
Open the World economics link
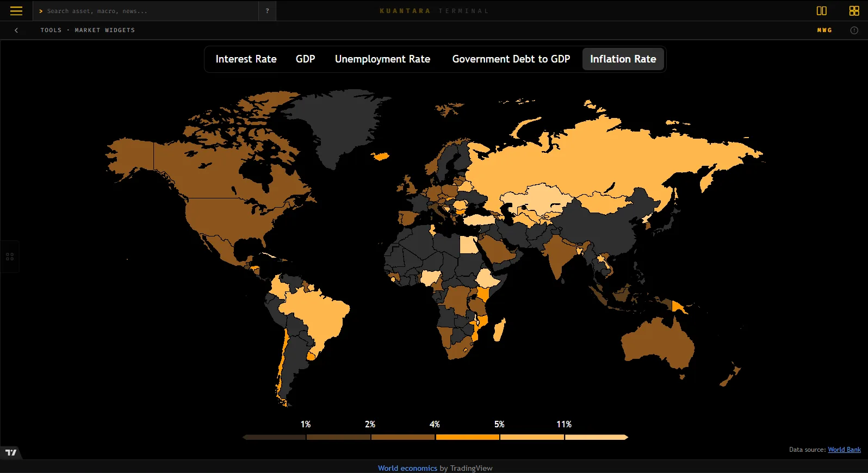click(407, 468)
